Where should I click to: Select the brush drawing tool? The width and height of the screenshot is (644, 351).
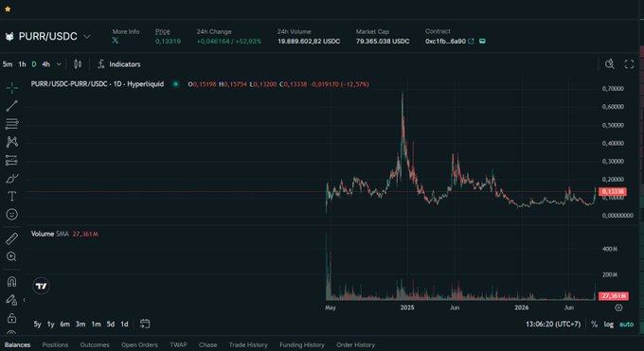point(12,178)
